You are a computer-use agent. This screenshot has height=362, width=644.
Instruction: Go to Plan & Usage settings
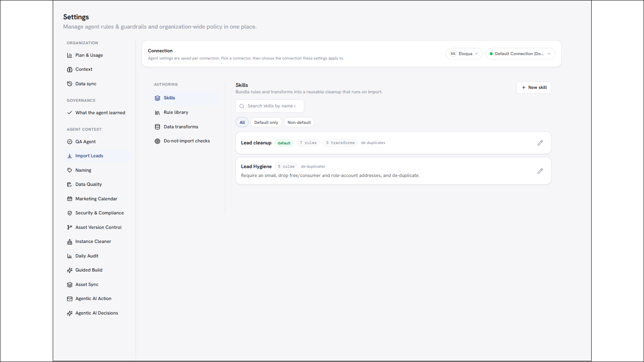coord(98,55)
